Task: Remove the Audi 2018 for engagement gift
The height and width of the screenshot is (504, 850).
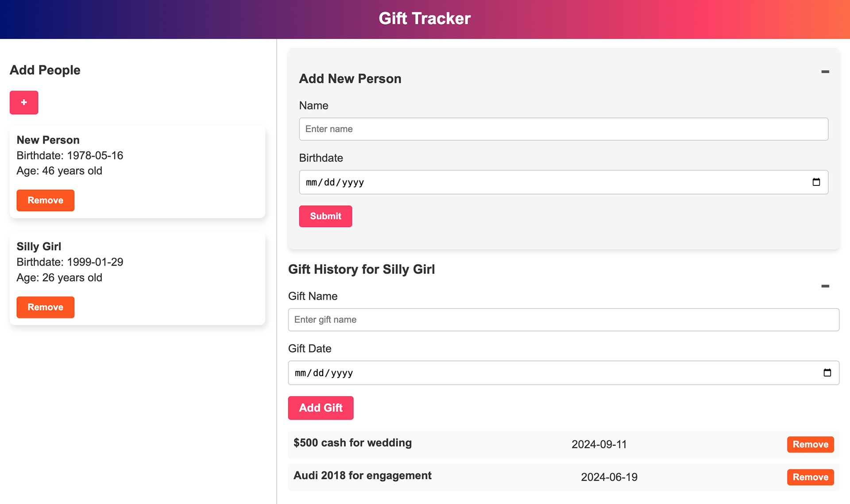Action: coord(810,477)
